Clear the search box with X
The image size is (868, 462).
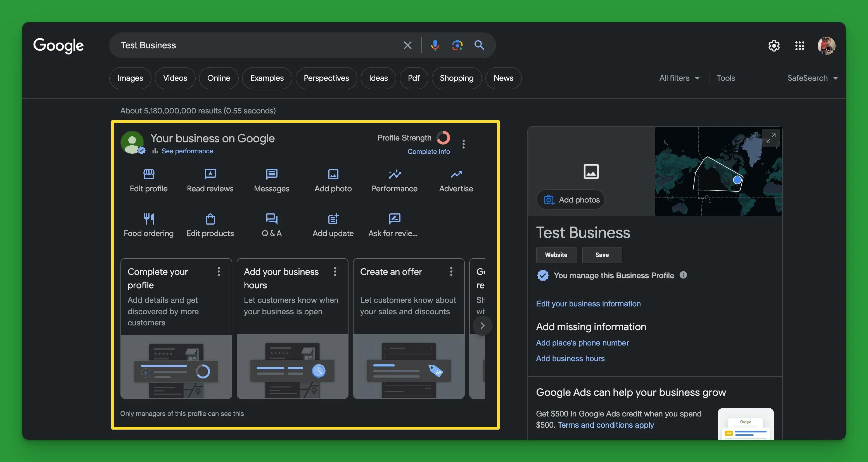click(408, 45)
